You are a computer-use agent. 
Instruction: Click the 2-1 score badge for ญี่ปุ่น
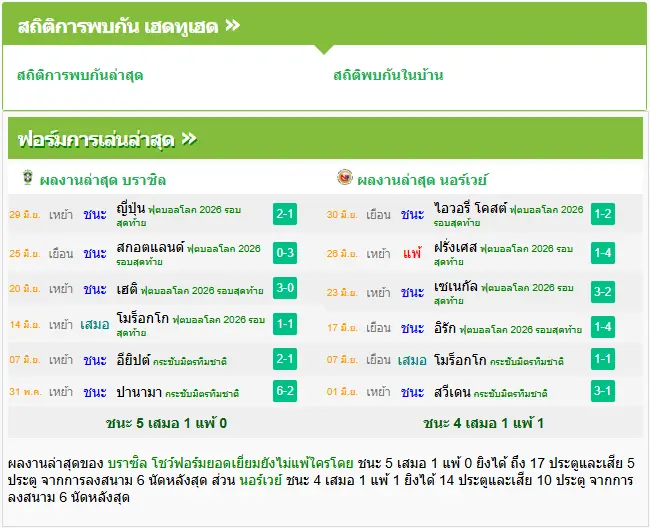point(285,214)
